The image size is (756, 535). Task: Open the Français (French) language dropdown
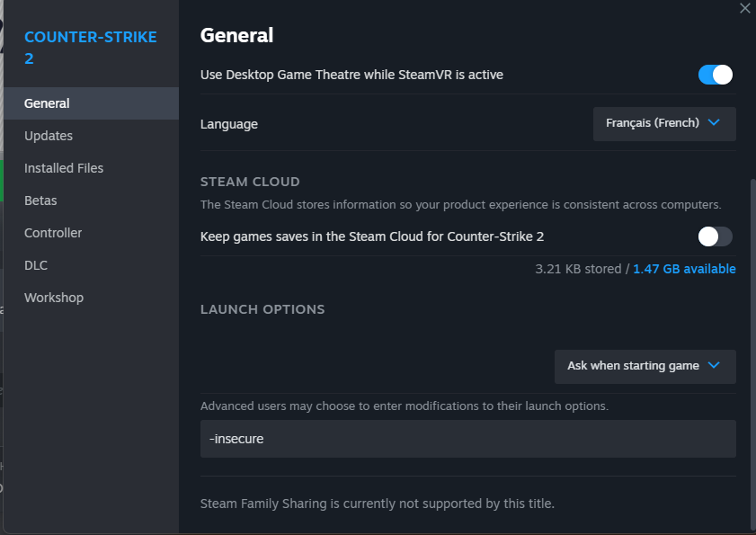coord(663,124)
